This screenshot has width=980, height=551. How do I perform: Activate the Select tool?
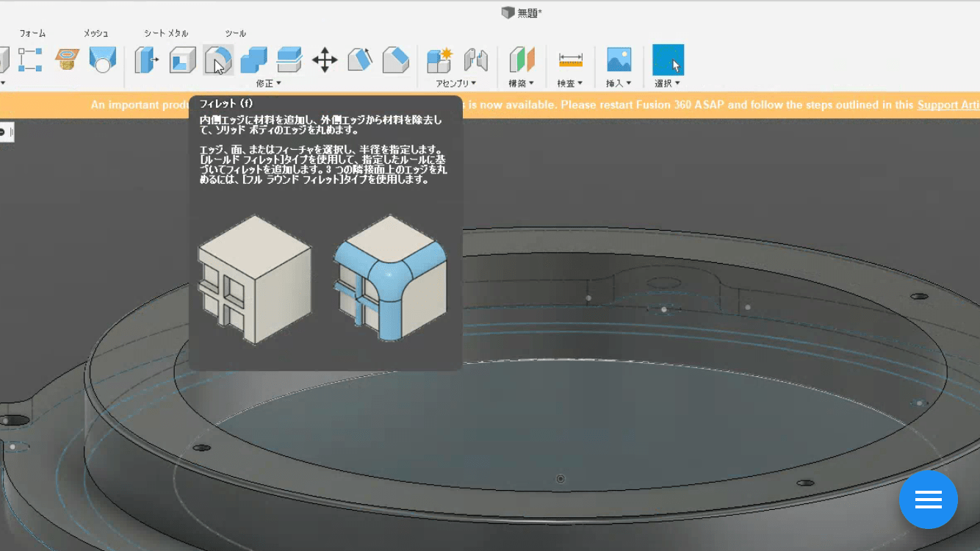[x=667, y=57]
